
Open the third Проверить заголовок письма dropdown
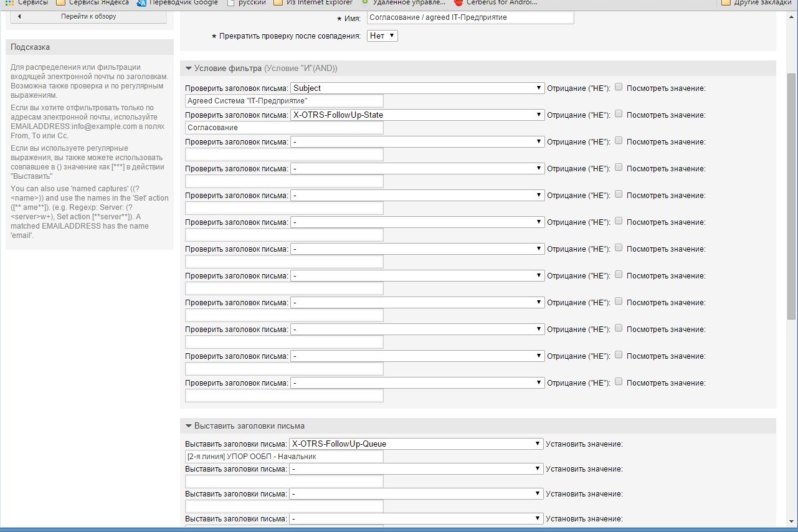417,141
